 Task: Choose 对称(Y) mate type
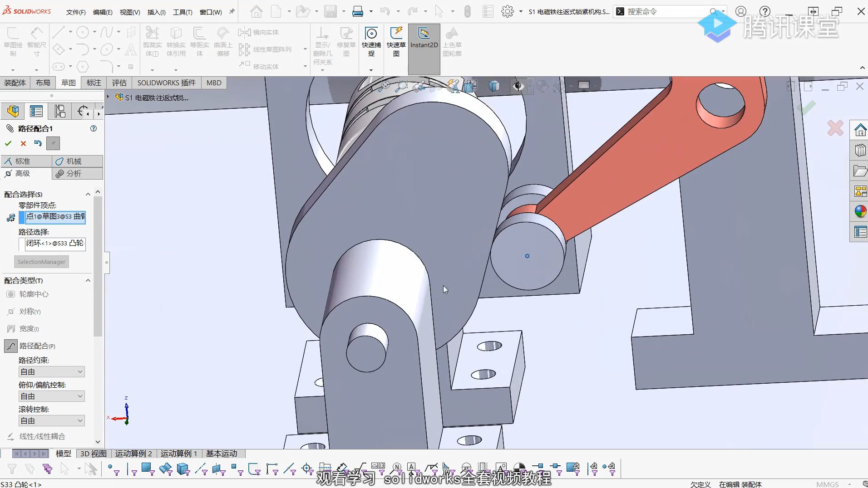(24, 312)
